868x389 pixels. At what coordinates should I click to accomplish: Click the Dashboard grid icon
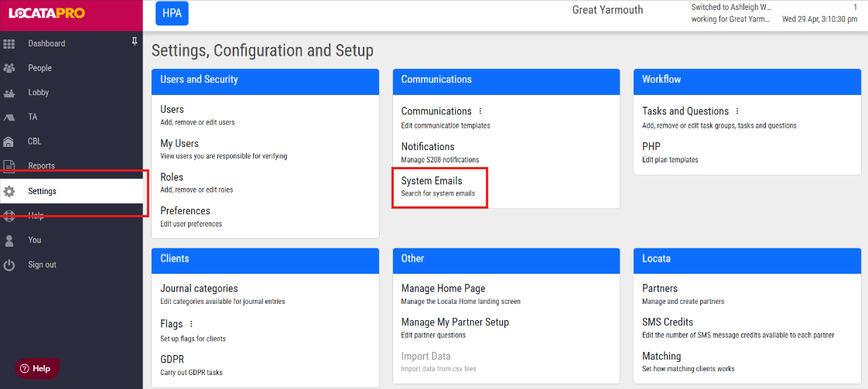coord(9,44)
